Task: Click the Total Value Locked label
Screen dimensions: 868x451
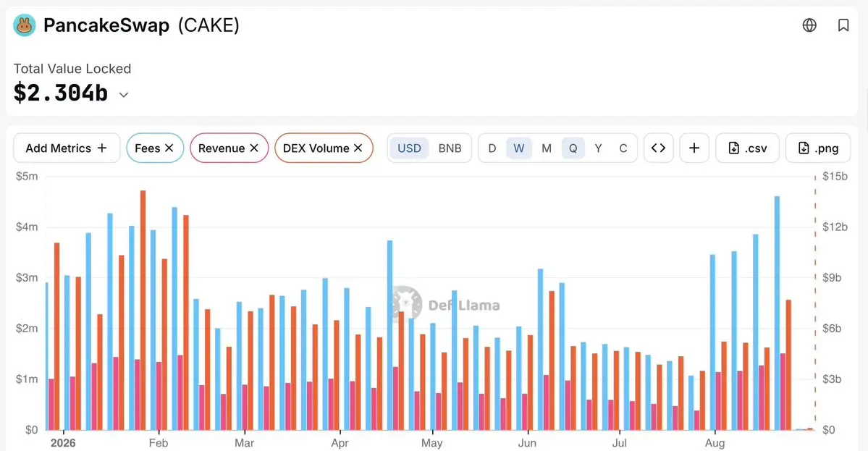Action: [72, 69]
